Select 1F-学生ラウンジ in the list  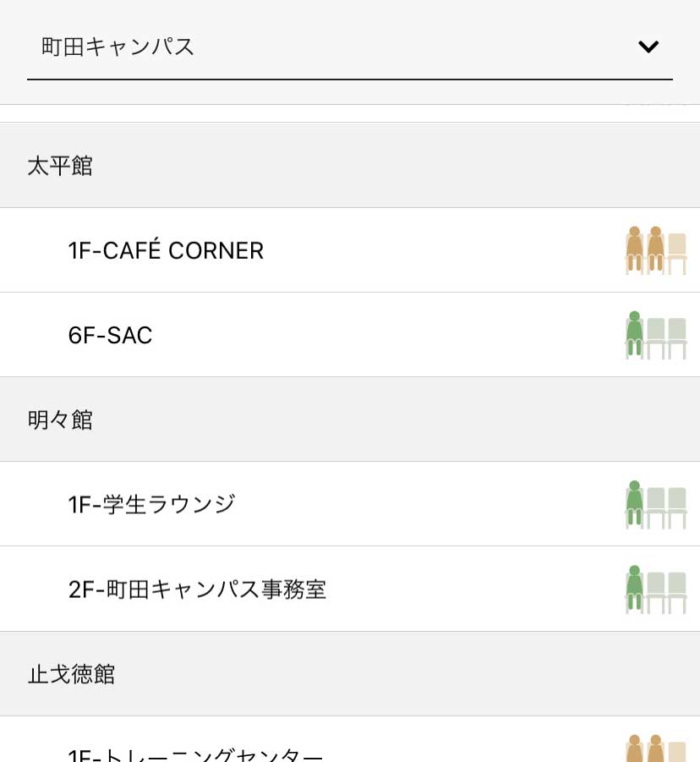350,504
